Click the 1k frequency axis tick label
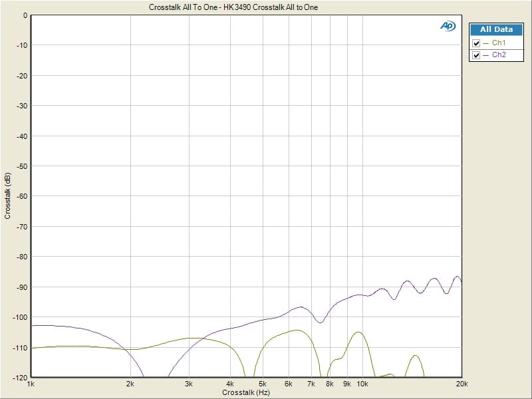Viewport: 532px width, 399px height. click(x=31, y=384)
